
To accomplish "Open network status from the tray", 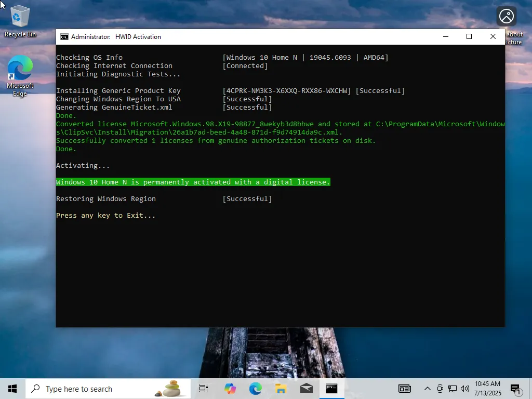I will [x=453, y=389].
